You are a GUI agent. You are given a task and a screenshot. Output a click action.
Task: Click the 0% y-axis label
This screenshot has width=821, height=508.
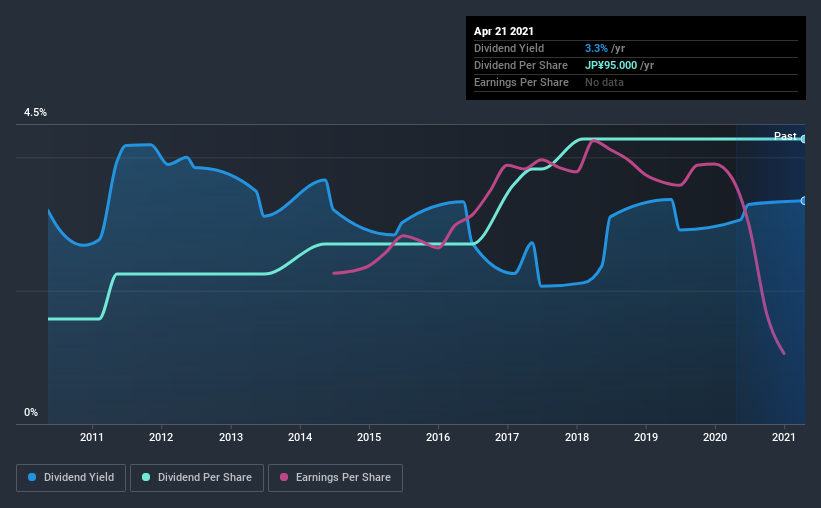coord(31,413)
